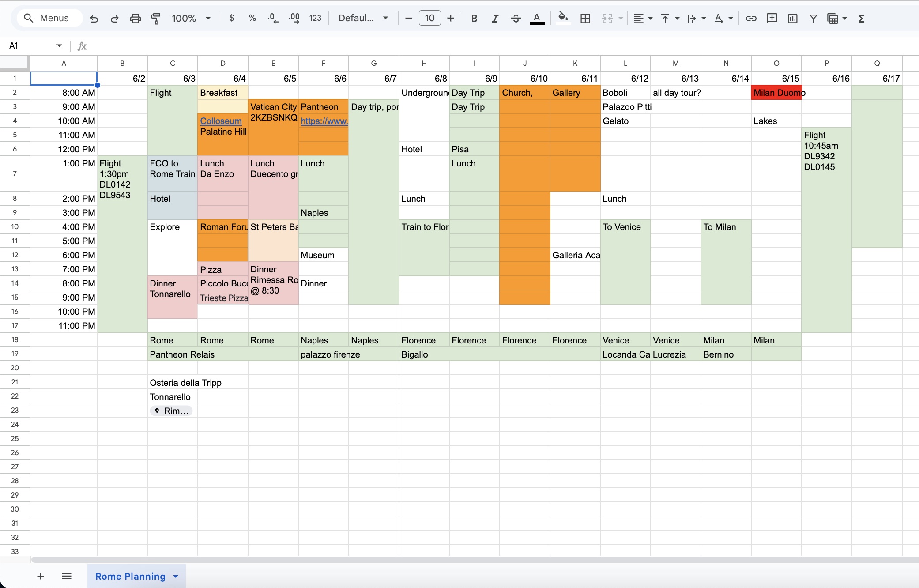The image size is (919, 588).
Task: Toggle italic formatting
Action: [495, 19]
